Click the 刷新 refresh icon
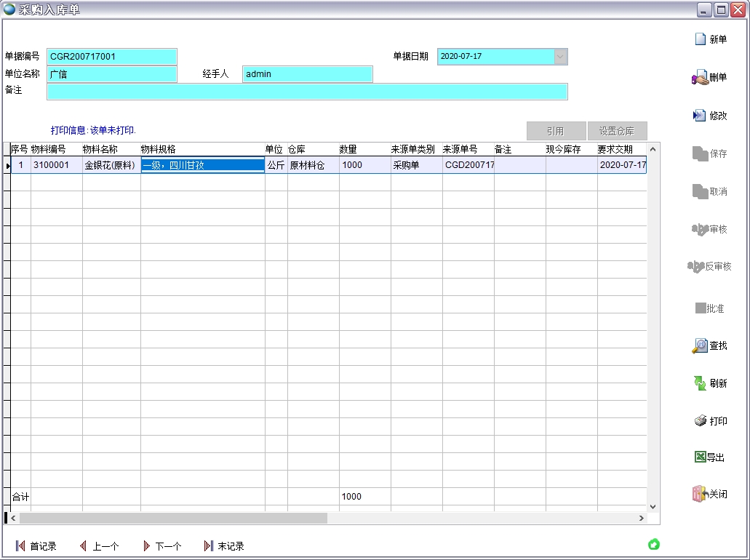The height and width of the screenshot is (560, 750). pos(700,383)
